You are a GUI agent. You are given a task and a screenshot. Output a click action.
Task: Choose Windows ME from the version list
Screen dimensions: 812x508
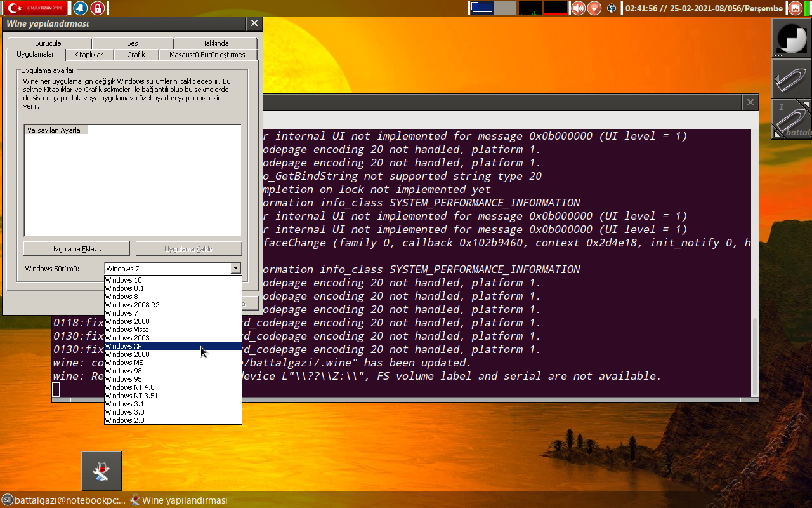coord(173,363)
